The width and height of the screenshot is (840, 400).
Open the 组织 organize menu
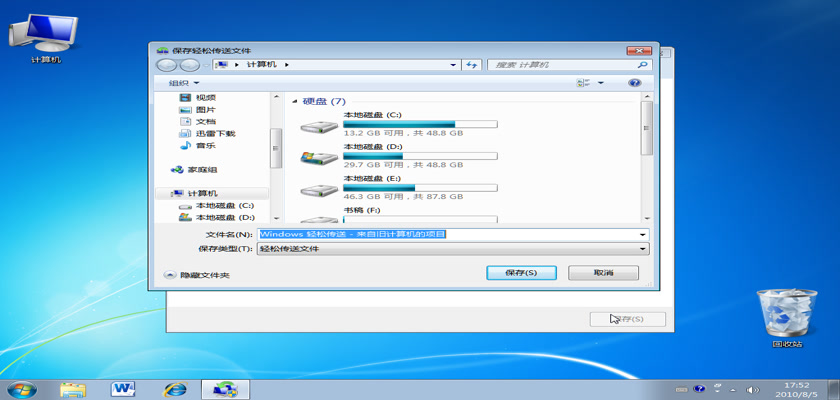click(x=183, y=83)
